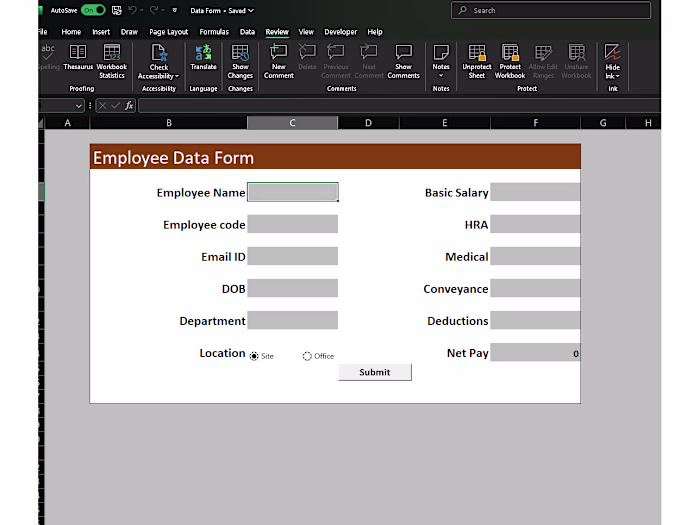Screen dimensions: 700x525
Task: Open the Draw tab
Action: pyautogui.click(x=129, y=32)
